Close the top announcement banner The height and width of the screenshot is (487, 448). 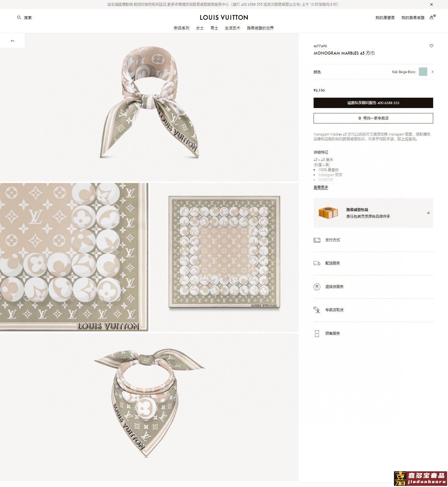[x=431, y=4]
